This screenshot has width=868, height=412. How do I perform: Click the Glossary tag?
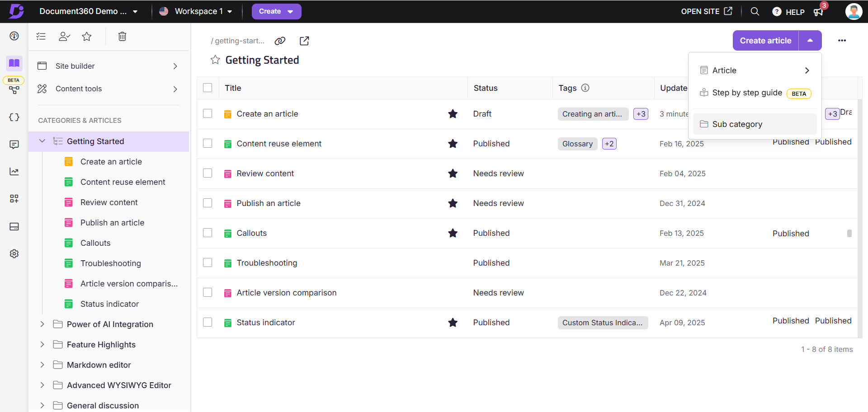577,144
